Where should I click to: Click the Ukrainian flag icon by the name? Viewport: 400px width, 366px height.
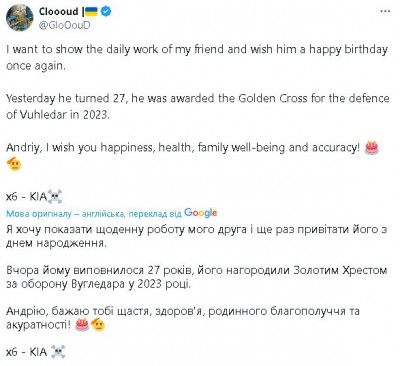pyautogui.click(x=92, y=12)
